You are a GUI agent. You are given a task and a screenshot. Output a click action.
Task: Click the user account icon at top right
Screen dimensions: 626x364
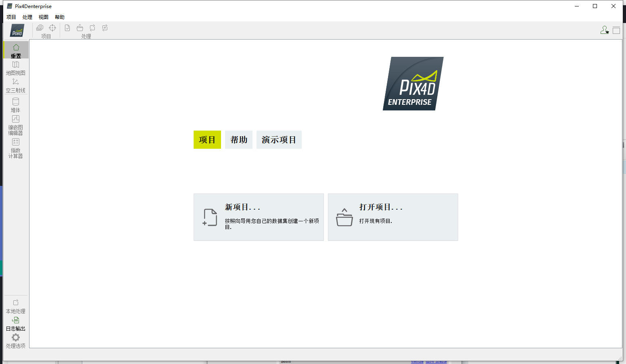[604, 30]
